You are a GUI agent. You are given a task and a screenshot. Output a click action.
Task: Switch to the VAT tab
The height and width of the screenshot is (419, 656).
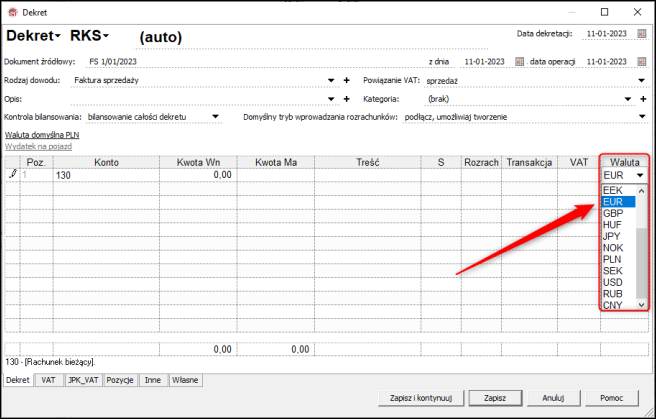click(49, 380)
